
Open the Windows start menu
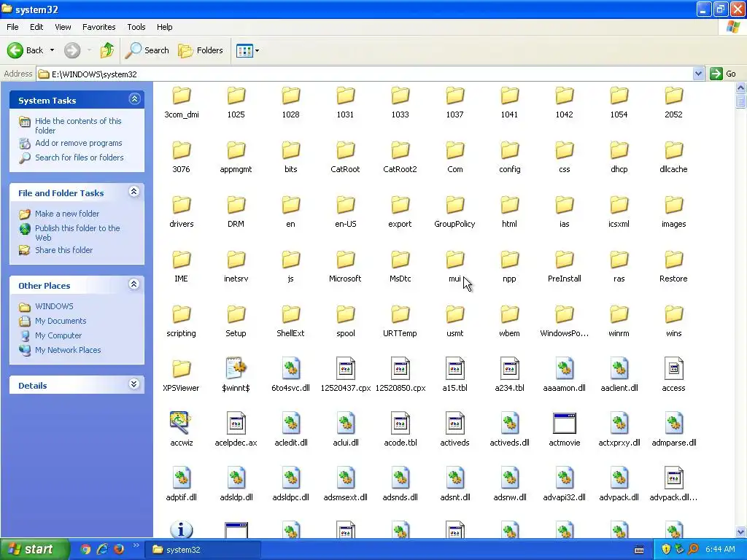tap(34, 550)
